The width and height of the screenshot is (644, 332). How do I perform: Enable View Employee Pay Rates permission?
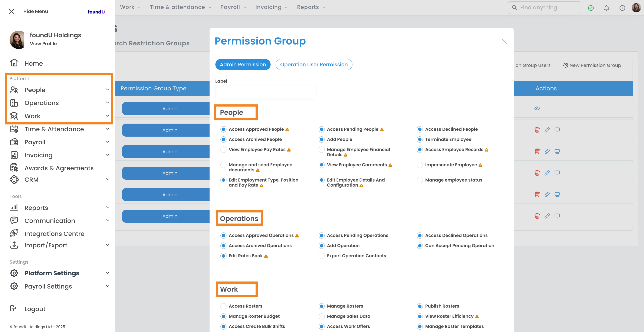[x=223, y=150]
